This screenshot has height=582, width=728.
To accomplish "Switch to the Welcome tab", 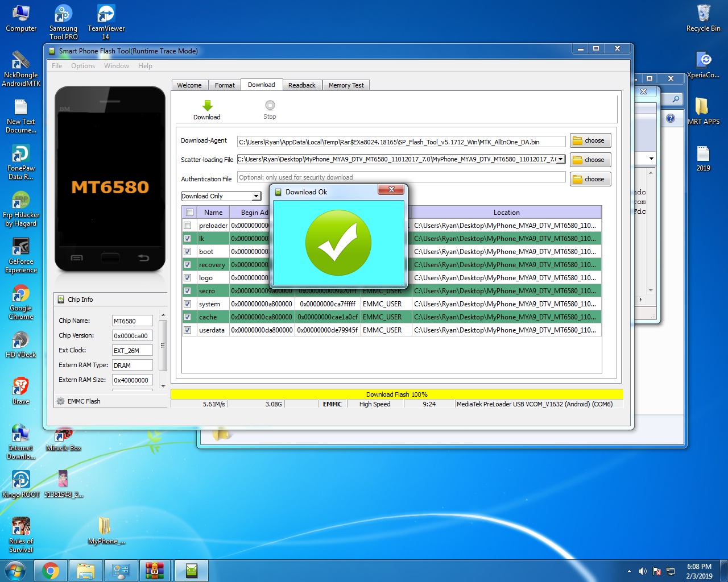I will coord(189,85).
